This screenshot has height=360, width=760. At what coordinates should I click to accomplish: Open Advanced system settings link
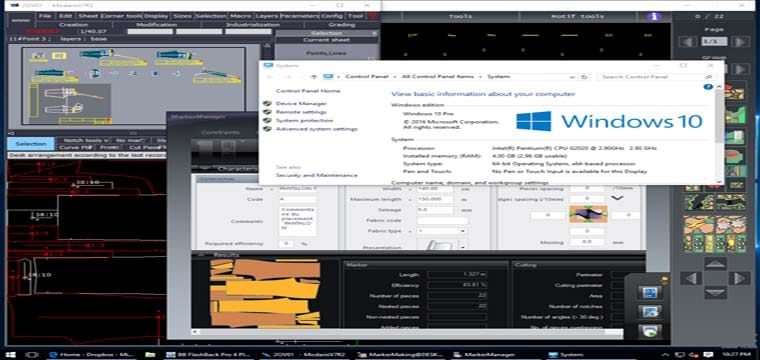point(317,129)
